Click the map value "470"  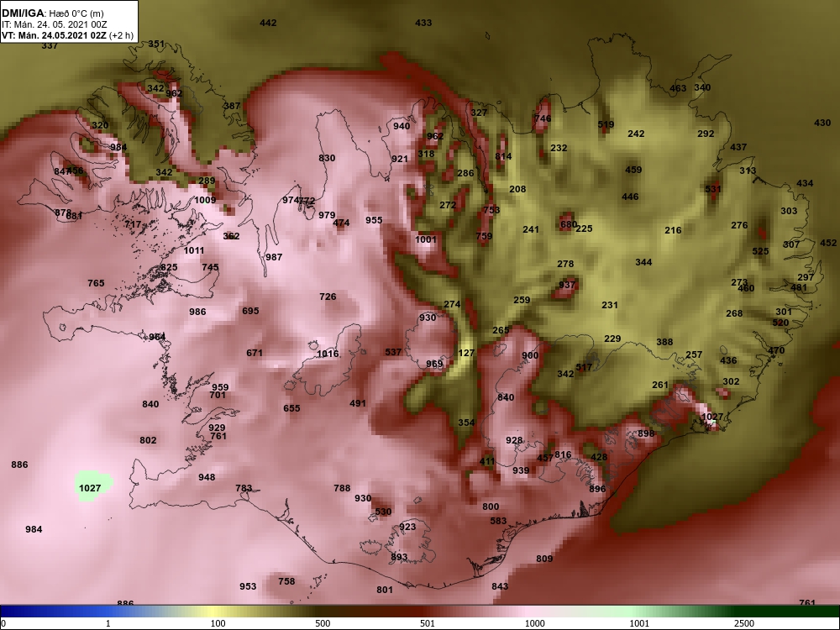[x=775, y=350]
